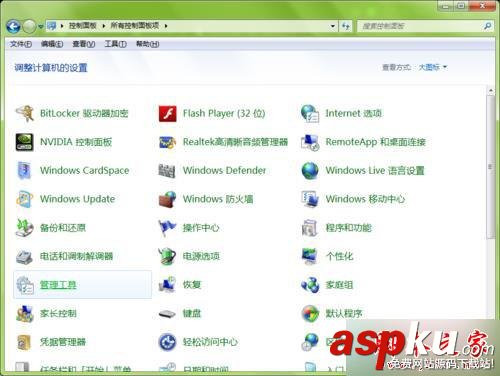Open the 凭据管理器 icon
The image size is (500, 376).
point(24,342)
